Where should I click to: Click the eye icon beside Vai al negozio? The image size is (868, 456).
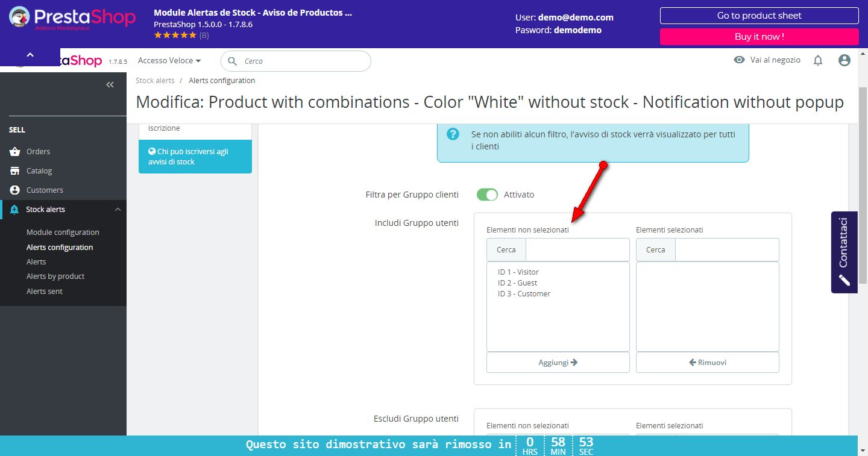739,60
